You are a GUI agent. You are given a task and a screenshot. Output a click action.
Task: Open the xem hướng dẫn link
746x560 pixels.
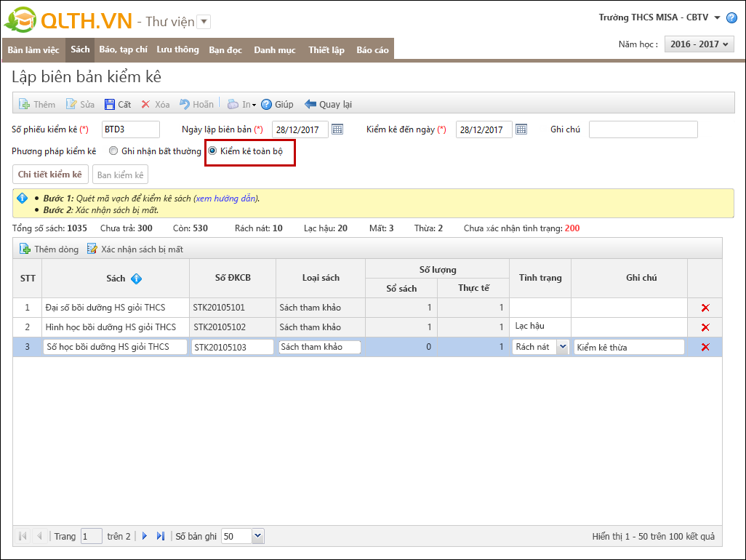pyautogui.click(x=226, y=199)
